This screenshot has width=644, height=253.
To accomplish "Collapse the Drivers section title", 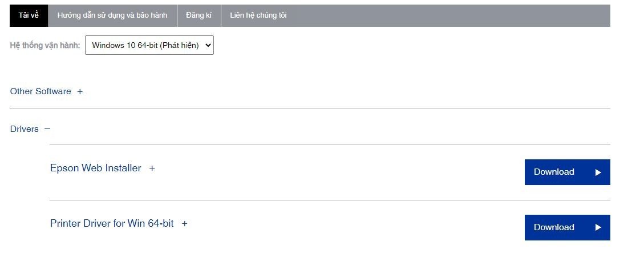I will point(25,129).
